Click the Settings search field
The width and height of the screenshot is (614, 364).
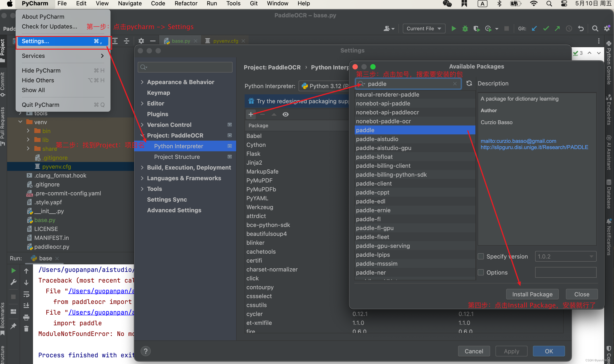click(185, 67)
